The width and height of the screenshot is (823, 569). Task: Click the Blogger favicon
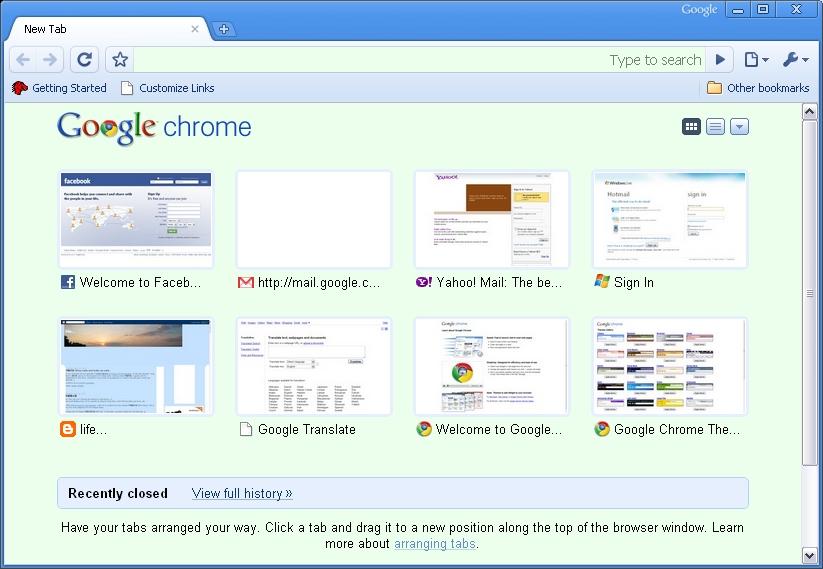pyautogui.click(x=68, y=429)
